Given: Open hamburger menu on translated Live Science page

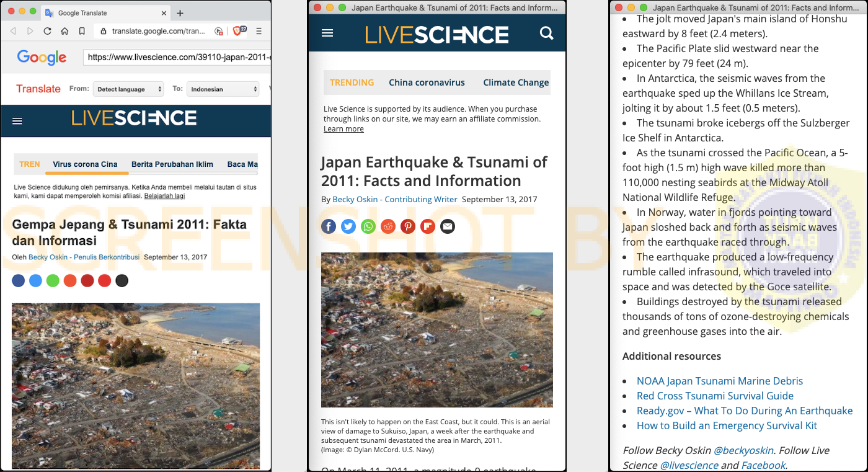Looking at the screenshot, I should (17, 121).
